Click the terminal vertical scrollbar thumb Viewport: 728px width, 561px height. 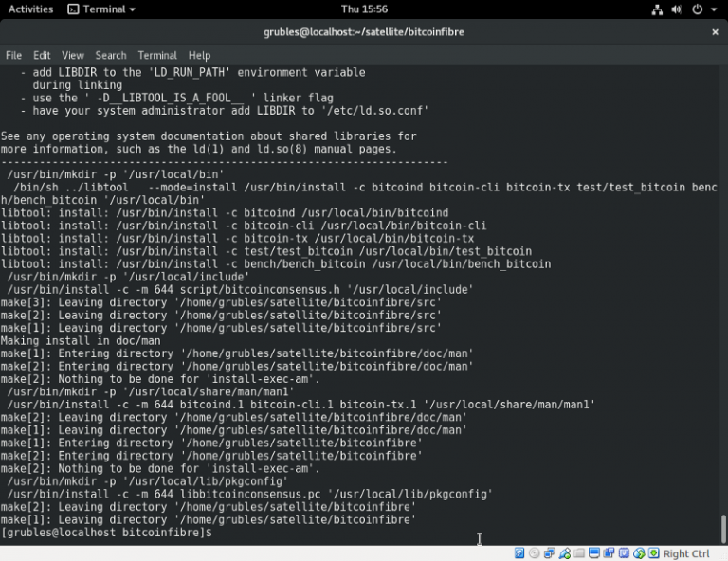tap(723, 528)
